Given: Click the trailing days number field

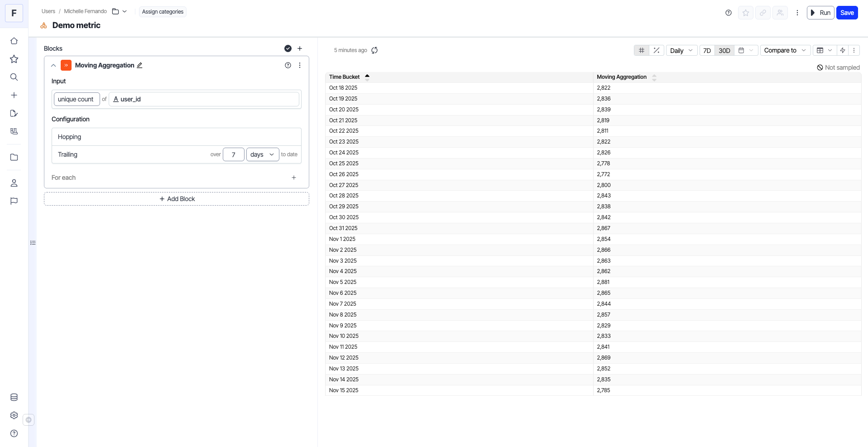Looking at the screenshot, I should [234, 154].
